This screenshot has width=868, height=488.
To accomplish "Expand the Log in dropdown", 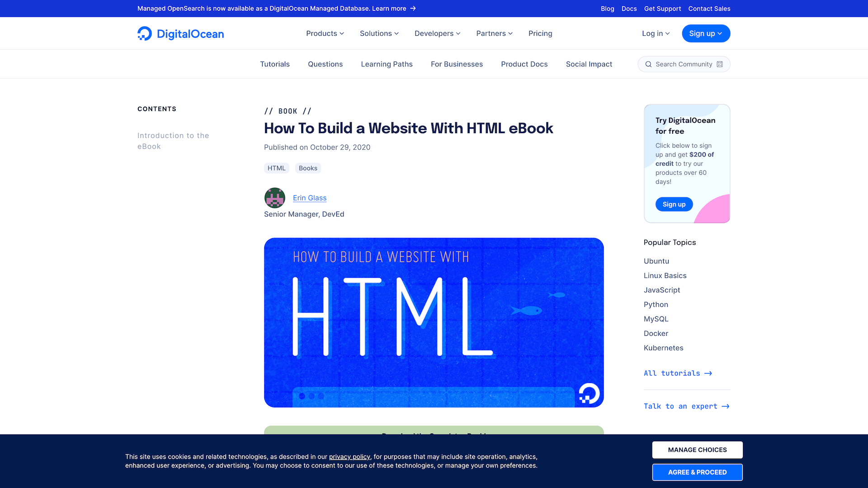I will (656, 33).
